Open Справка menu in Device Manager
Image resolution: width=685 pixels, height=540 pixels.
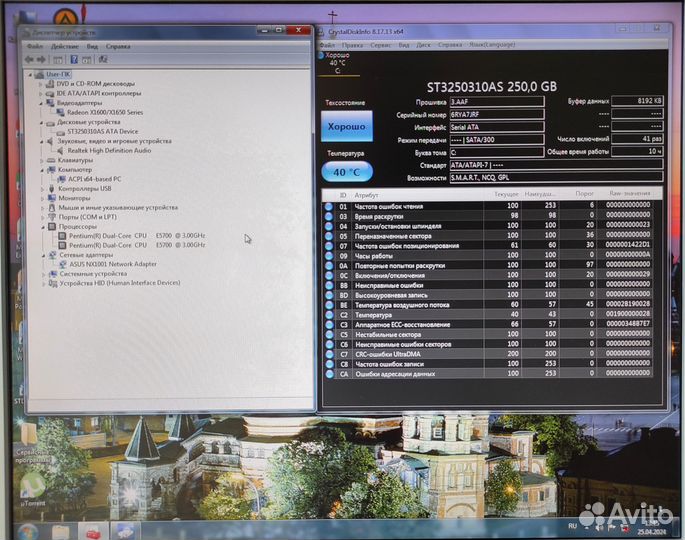pos(118,46)
